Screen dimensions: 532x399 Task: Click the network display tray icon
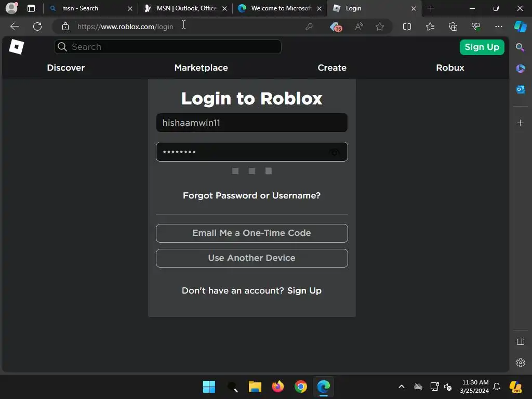[x=434, y=387]
